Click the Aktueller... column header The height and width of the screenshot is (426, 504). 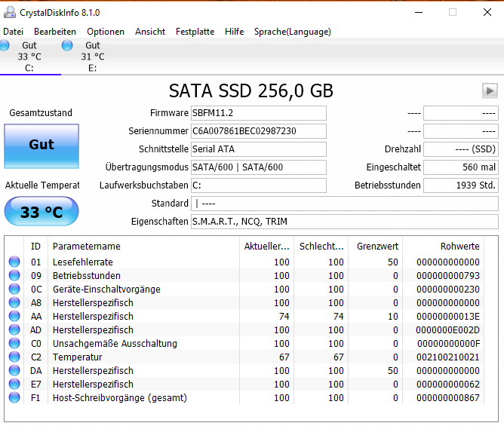(266, 246)
